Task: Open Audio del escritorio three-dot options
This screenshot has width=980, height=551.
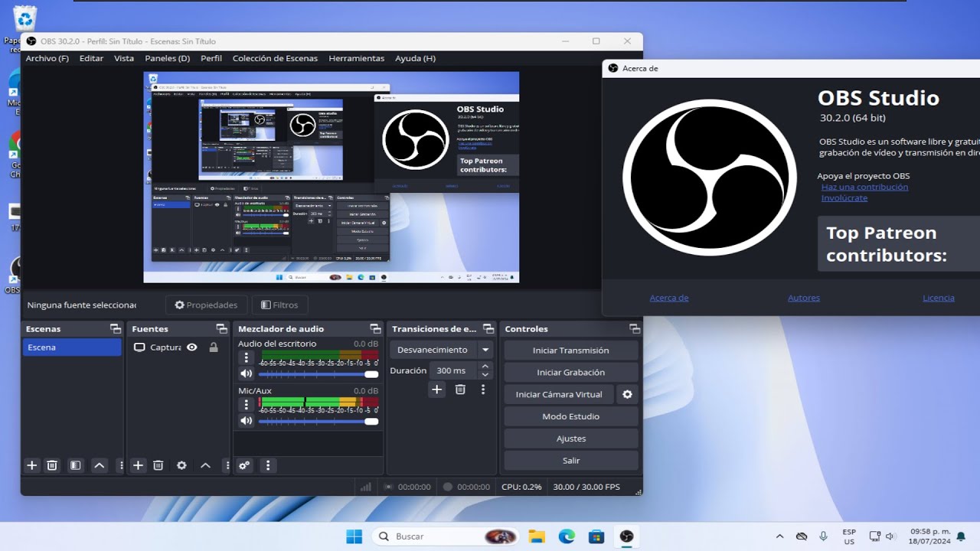Action: pyautogui.click(x=246, y=357)
